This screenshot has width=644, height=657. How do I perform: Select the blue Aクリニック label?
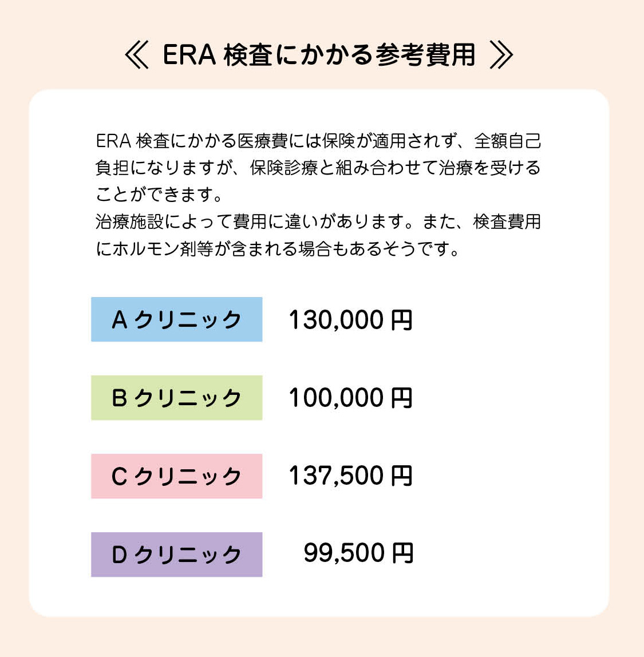[176, 319]
